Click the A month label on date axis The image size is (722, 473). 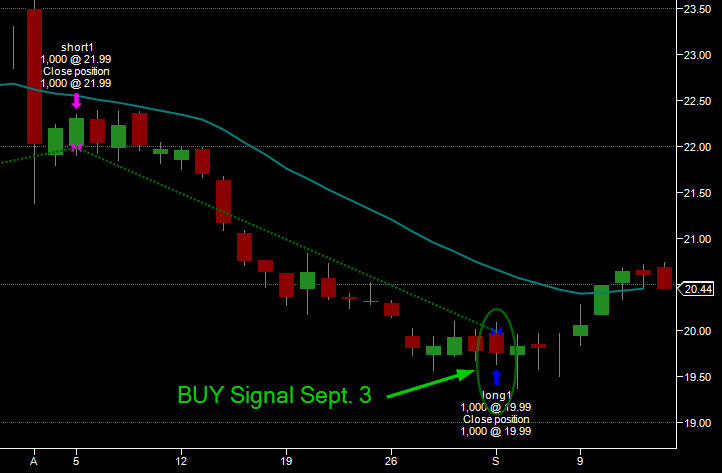(x=34, y=461)
